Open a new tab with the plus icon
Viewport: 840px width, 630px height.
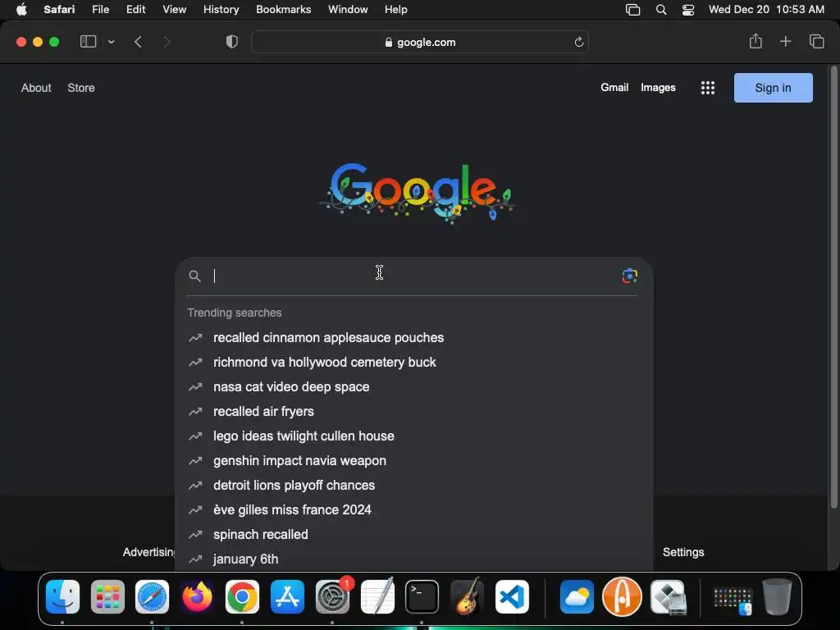[x=785, y=41]
